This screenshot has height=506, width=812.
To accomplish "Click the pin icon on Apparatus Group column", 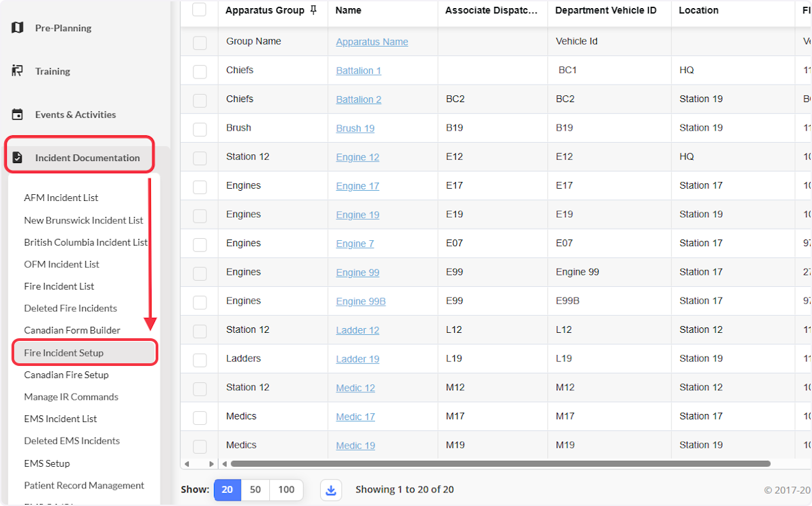I will pyautogui.click(x=313, y=10).
